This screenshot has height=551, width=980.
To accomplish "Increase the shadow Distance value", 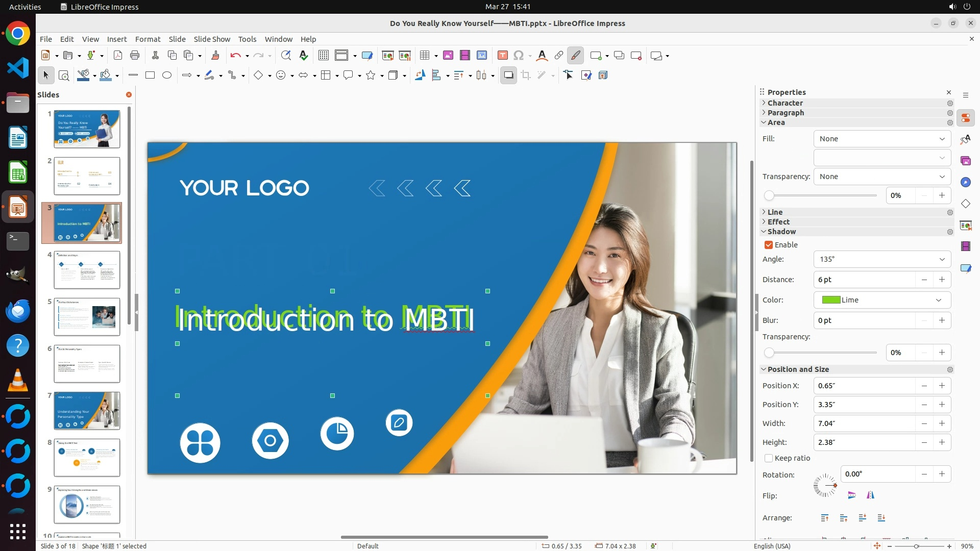I will point(942,280).
